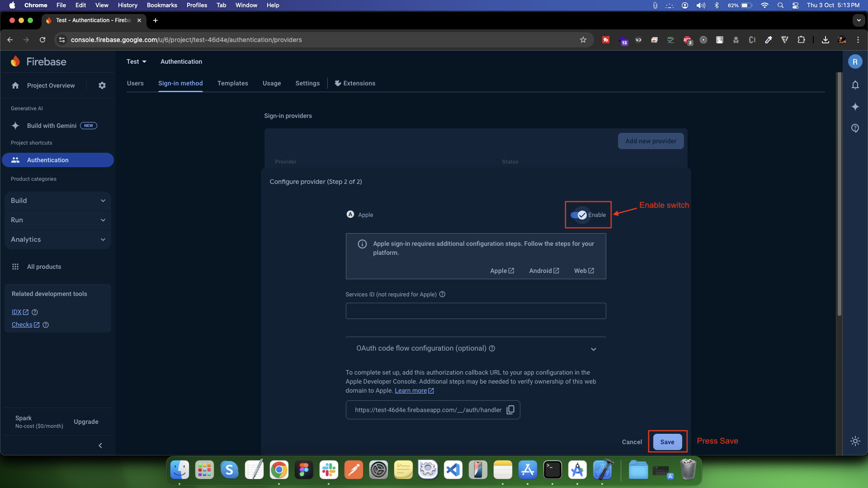This screenshot has width=868, height=488.
Task: Toggle the Build section collapse arrow
Action: [103, 200]
